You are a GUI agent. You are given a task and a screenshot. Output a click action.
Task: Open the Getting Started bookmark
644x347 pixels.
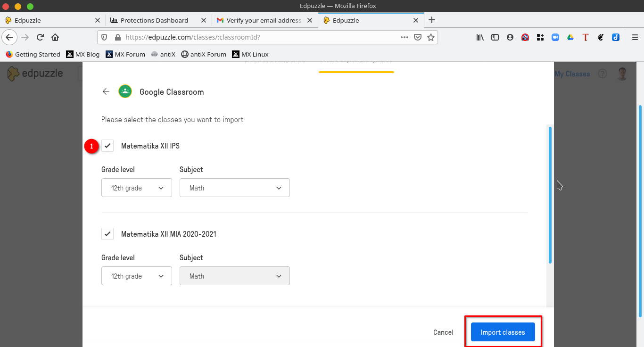33,54
